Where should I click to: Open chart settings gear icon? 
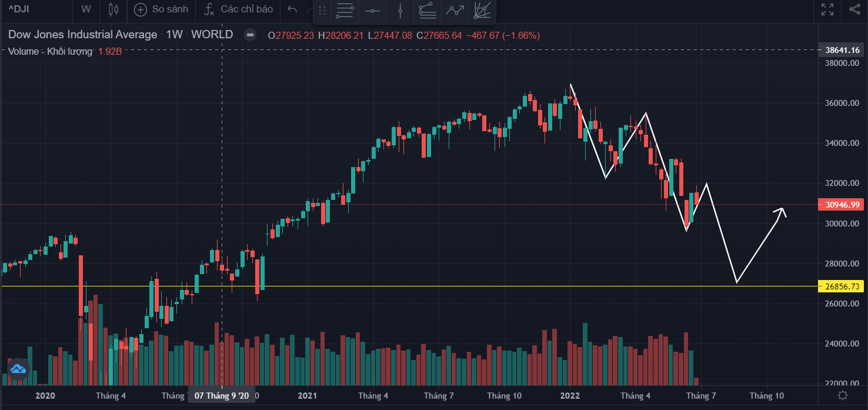(843, 395)
